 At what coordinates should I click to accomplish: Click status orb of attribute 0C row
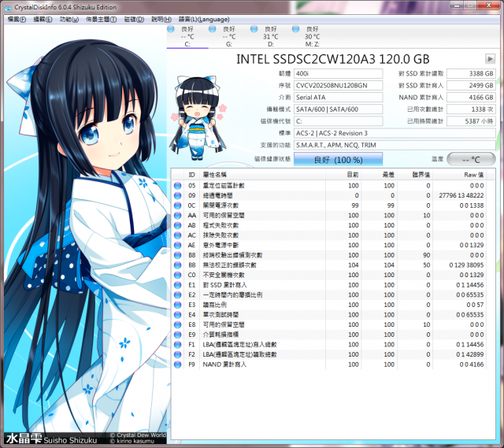[177, 205]
